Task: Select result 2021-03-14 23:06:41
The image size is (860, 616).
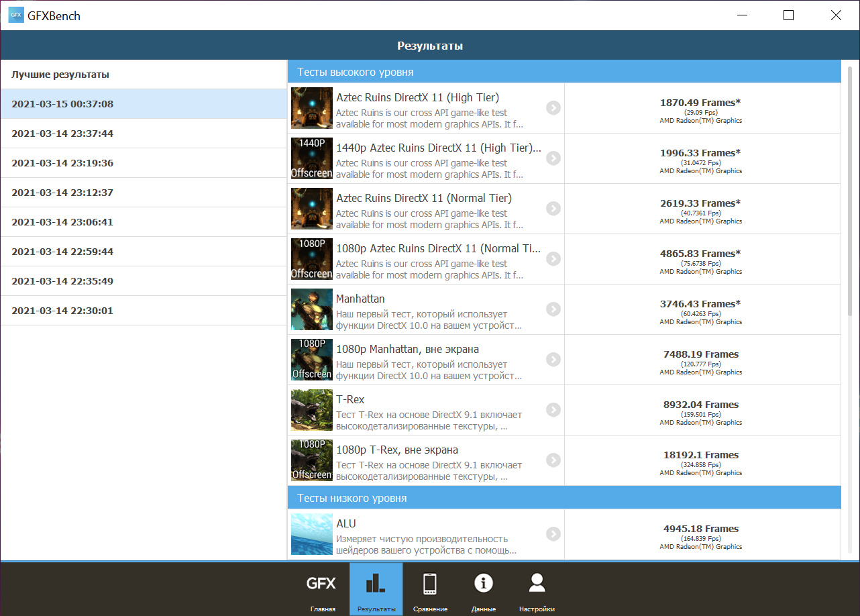Action: coord(144,222)
